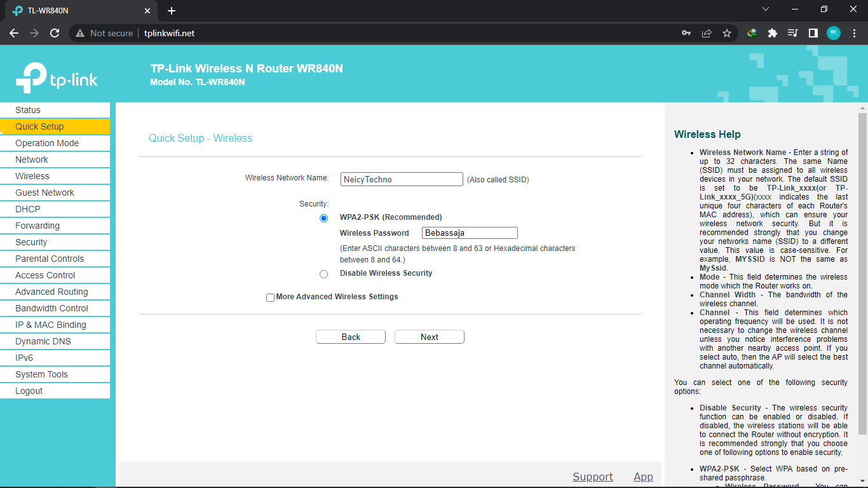Open the saved password key icon

[686, 33]
